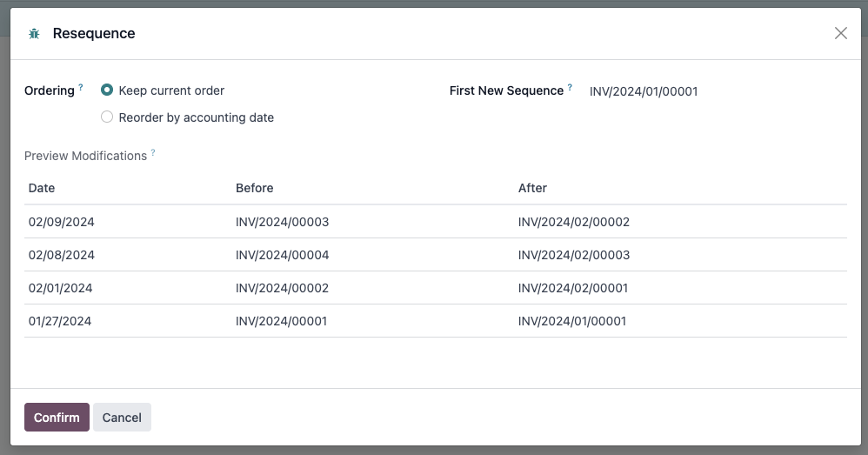868x455 pixels.
Task: Open the debug bug icon menu
Action: pos(34,34)
